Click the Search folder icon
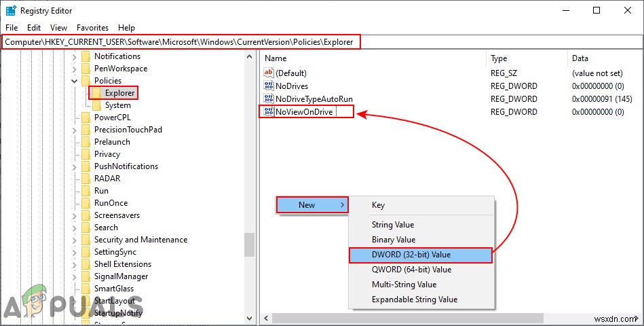The width and height of the screenshot is (644, 326). coord(86,228)
